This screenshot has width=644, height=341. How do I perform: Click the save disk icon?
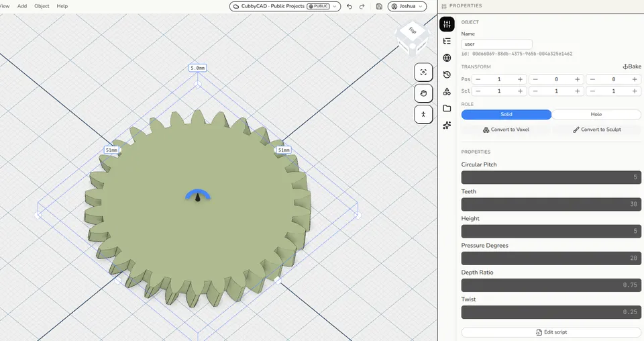[379, 7]
